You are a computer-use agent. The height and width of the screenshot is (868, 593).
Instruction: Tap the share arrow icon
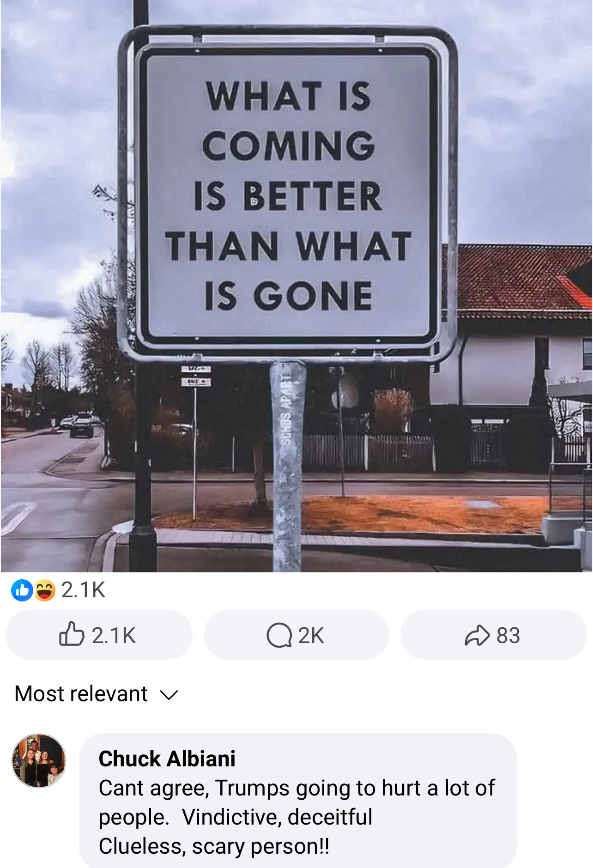point(477,635)
